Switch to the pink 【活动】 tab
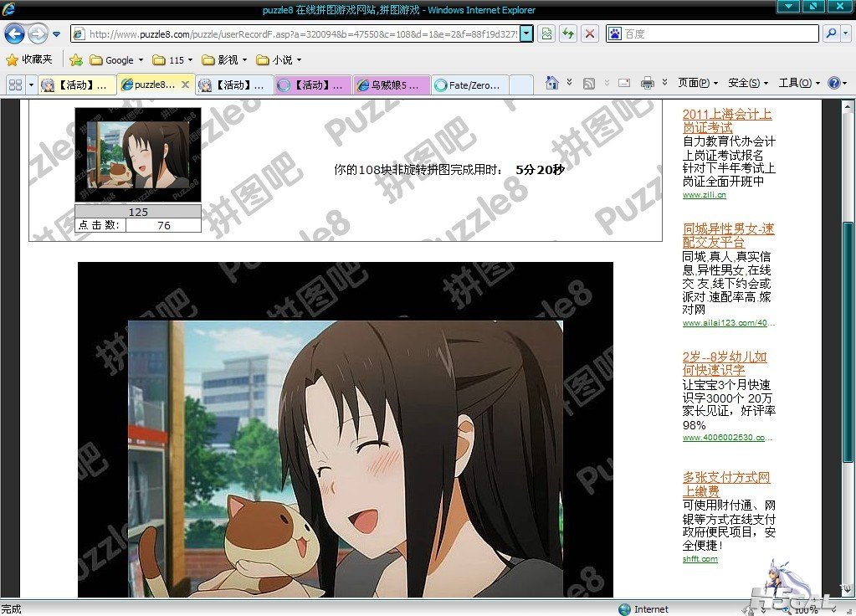The width and height of the screenshot is (856, 616). pyautogui.click(x=313, y=85)
